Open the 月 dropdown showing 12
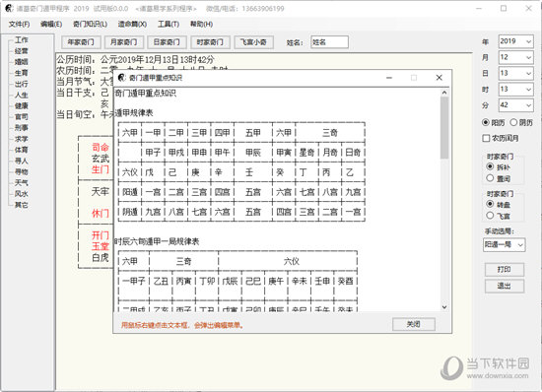This screenshot has width=542, height=392. pos(515,57)
